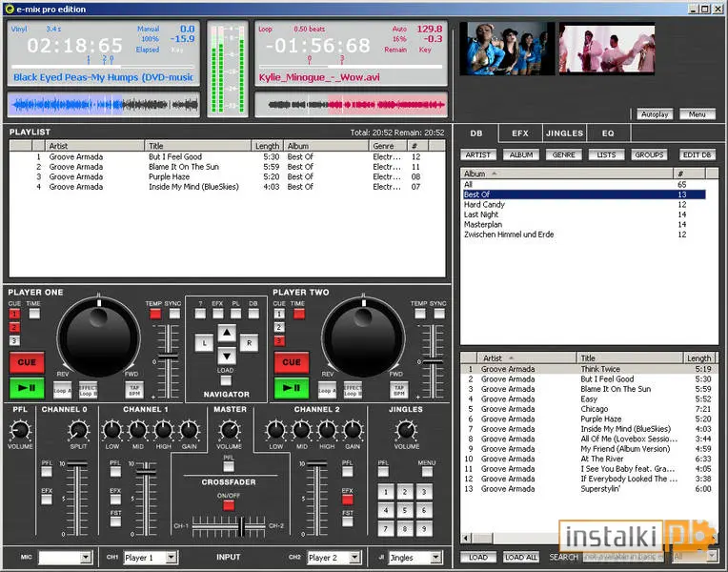Click Player Two Effect Loop button
Screen dimensions: 728x572
pos(353,390)
